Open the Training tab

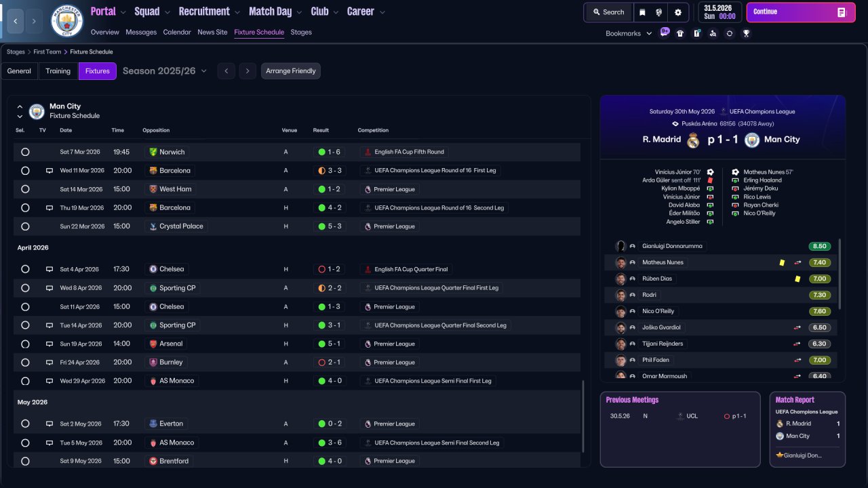coord(58,71)
